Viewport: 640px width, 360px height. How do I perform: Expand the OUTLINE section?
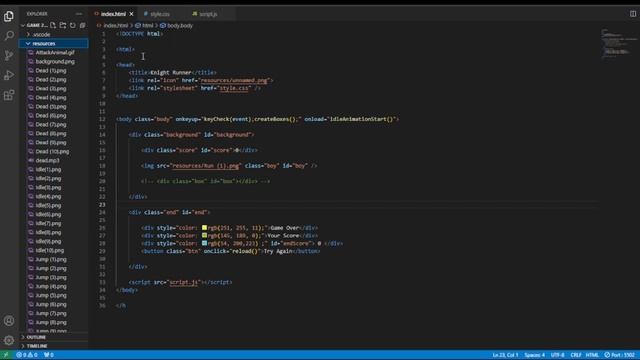point(53,337)
